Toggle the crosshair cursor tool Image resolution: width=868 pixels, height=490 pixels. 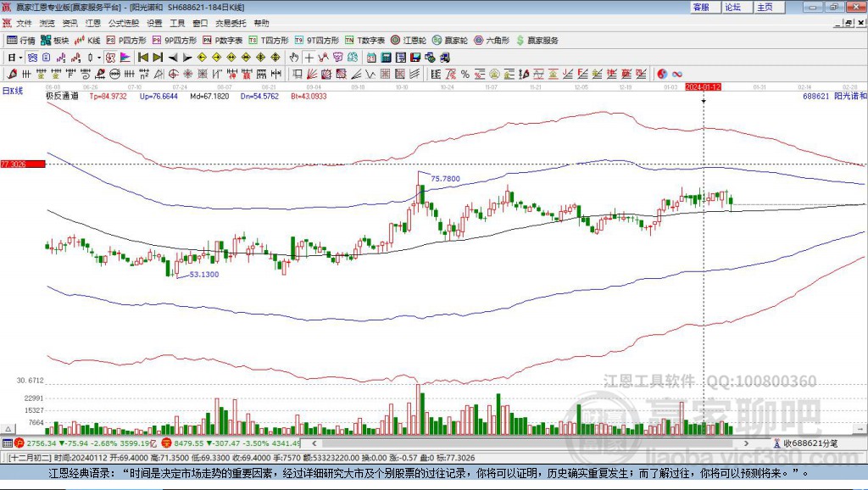pyautogui.click(x=309, y=58)
